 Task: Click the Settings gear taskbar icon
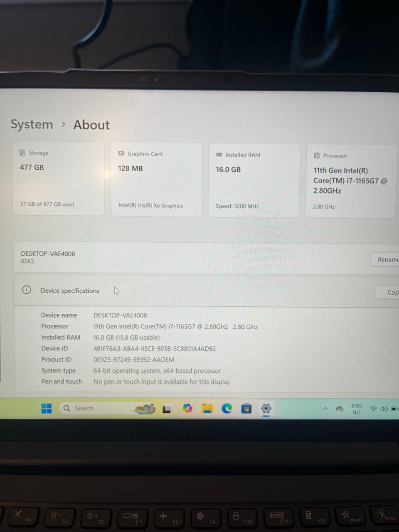[x=266, y=409]
